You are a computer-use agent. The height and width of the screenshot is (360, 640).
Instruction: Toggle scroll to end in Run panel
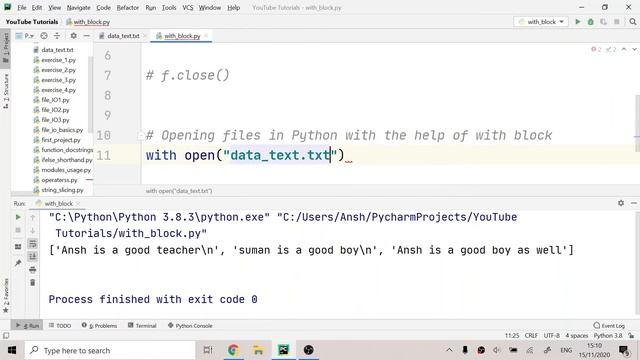[x=33, y=256]
